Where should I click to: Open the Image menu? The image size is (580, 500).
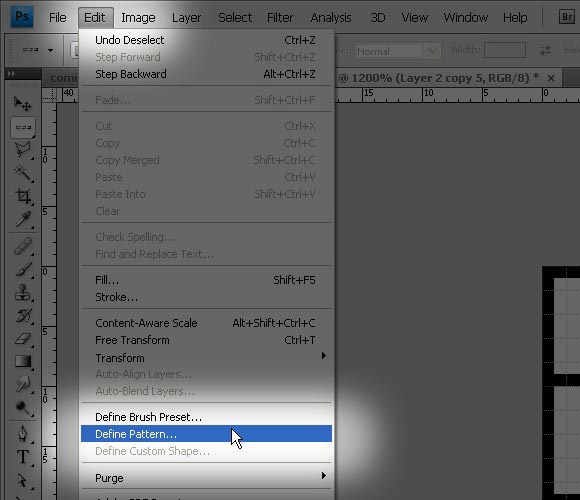[138, 17]
